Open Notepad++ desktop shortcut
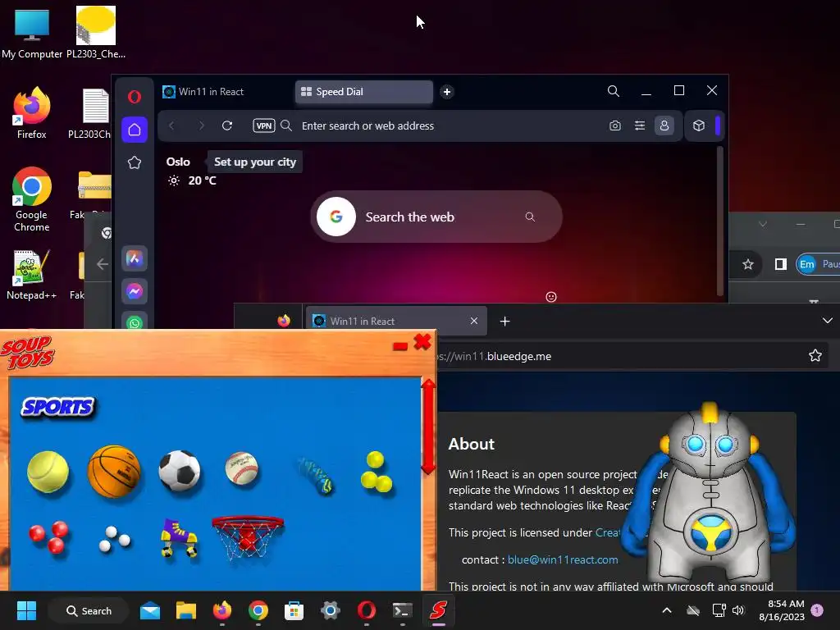The image size is (840, 630). (x=32, y=274)
